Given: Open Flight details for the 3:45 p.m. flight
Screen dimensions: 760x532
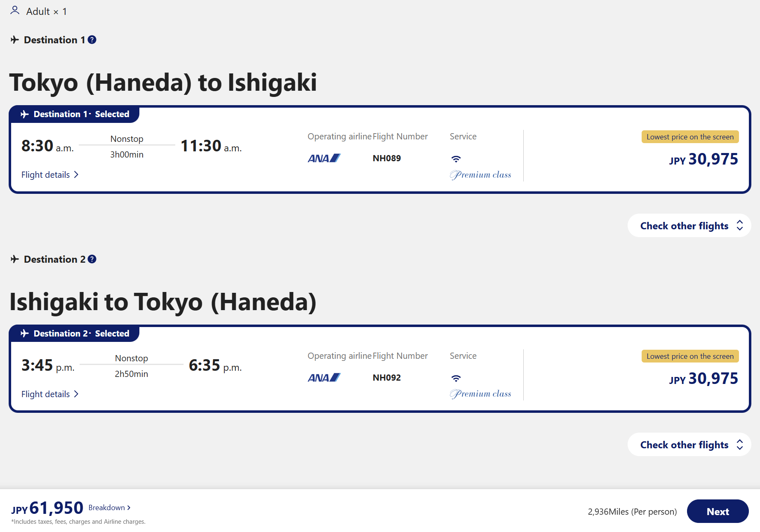Looking at the screenshot, I should [50, 394].
